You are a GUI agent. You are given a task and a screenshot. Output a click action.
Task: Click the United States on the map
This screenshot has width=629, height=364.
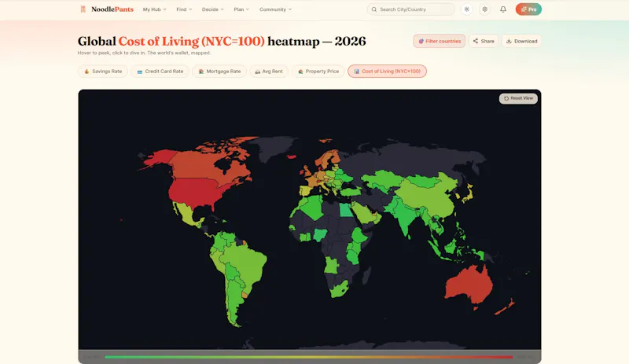tap(193, 193)
